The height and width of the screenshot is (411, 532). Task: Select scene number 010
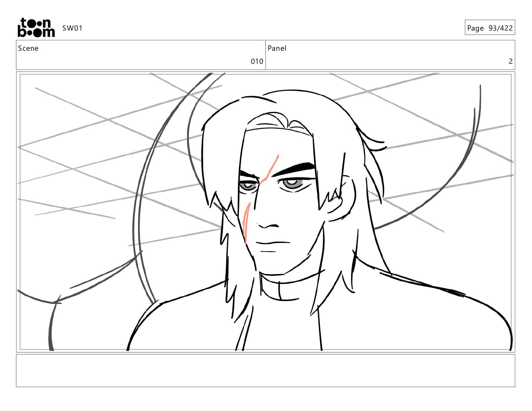257,61
